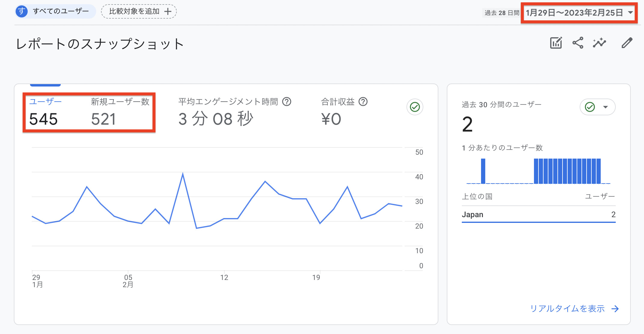This screenshot has width=644, height=334.
Task: Expand the realtime card check dropdown arrow
Action: click(606, 107)
